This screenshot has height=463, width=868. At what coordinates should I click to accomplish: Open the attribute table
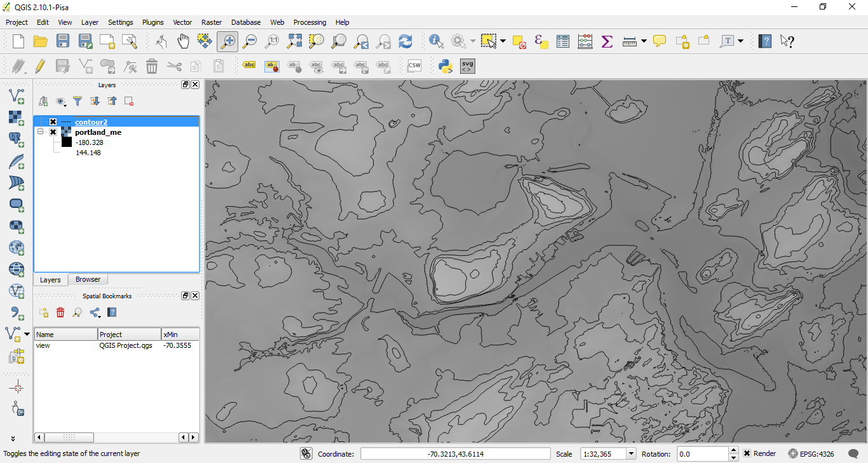pos(563,41)
